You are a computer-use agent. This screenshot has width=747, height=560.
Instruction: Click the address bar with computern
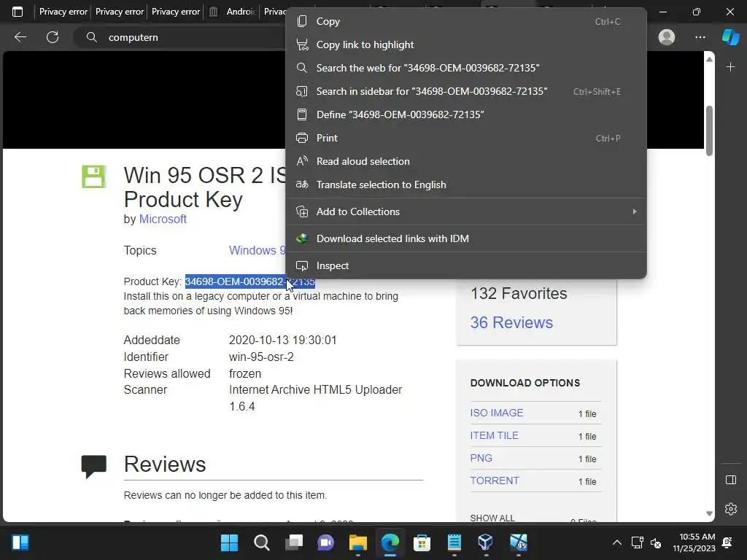(x=181, y=37)
